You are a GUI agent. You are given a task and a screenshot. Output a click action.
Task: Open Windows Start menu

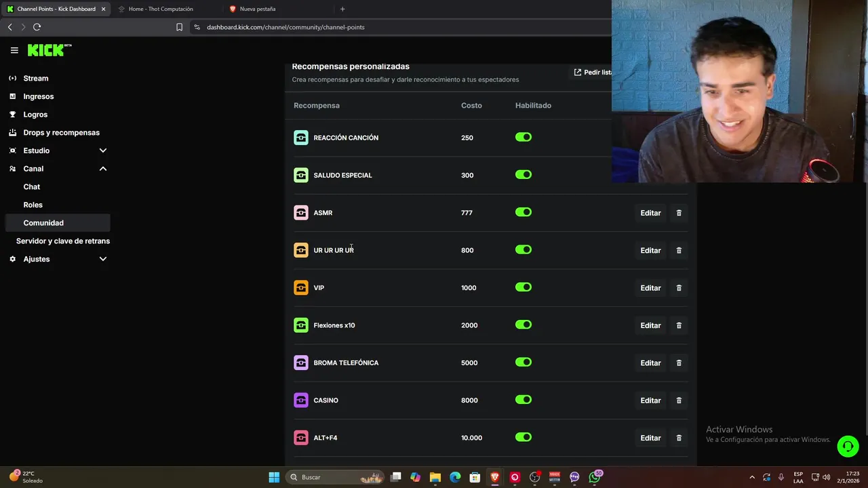point(274,477)
